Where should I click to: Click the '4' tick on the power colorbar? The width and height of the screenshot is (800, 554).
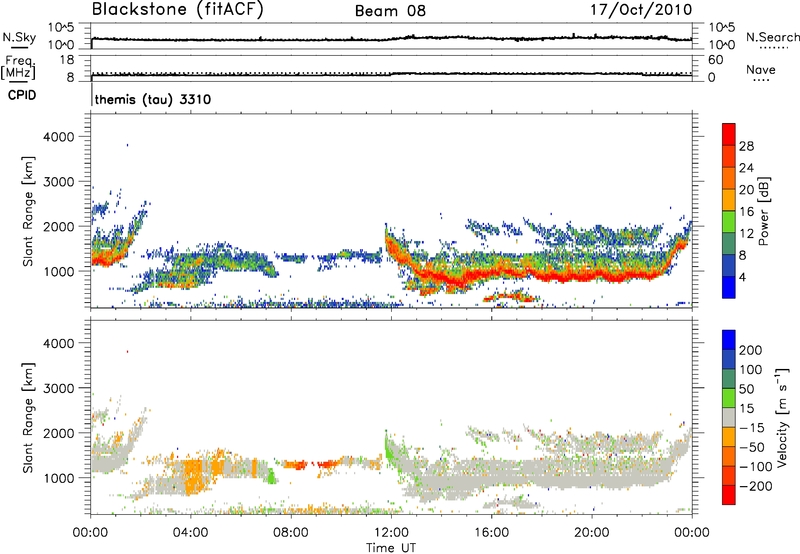click(x=742, y=277)
